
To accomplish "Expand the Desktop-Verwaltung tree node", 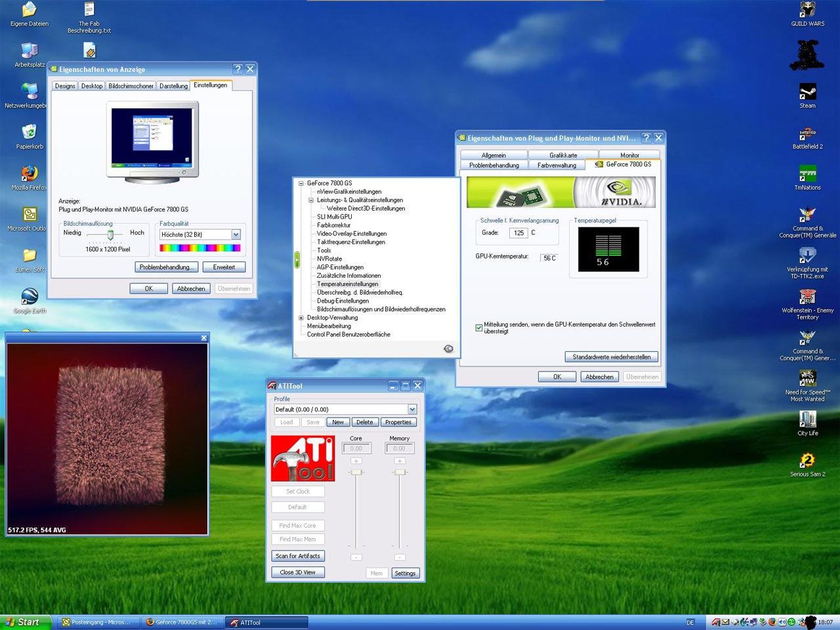I will pos(301,318).
